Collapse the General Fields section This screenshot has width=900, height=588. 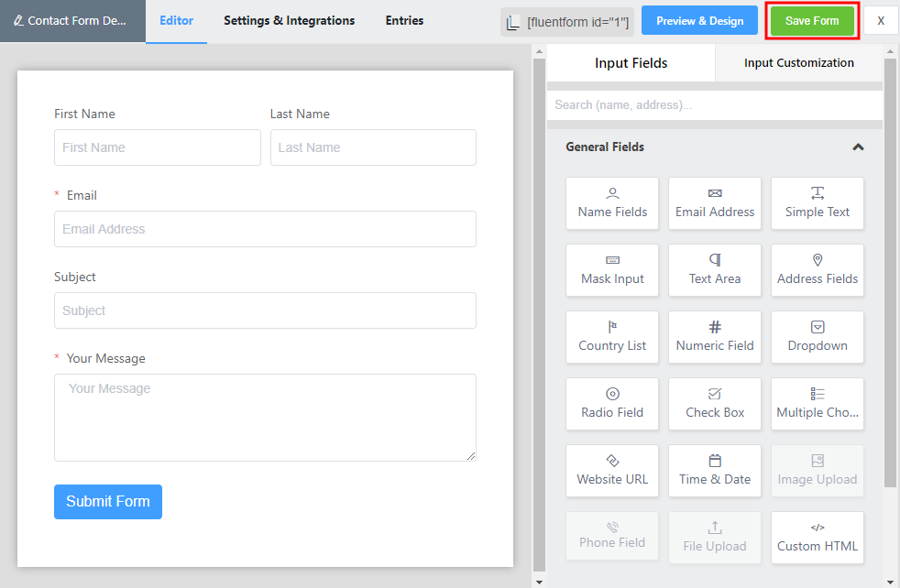858,147
